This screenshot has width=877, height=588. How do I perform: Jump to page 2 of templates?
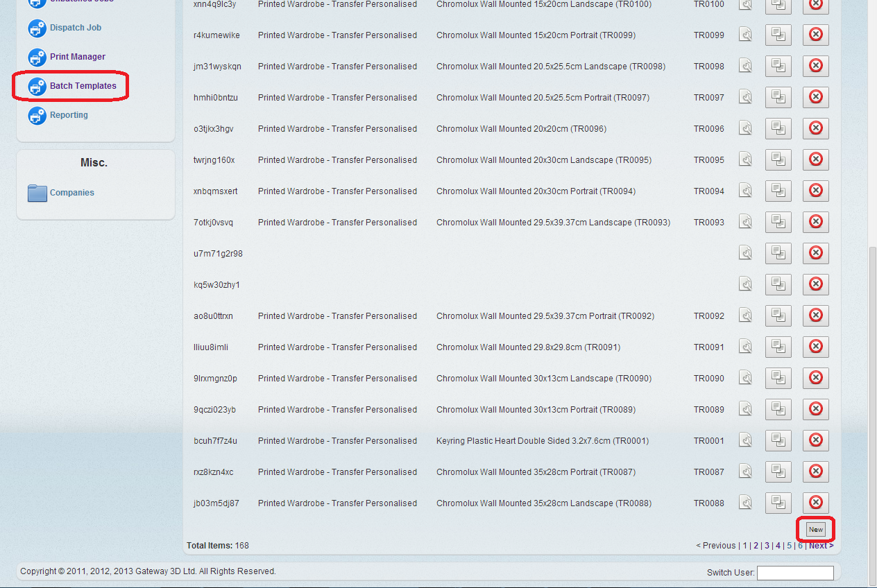click(x=756, y=546)
